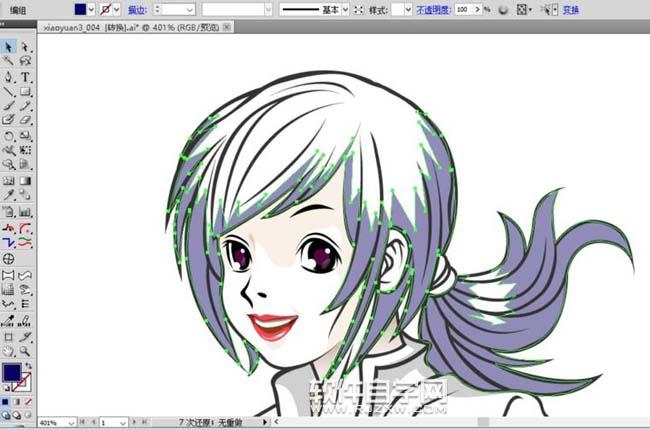Viewport: 650px width, 430px height.
Task: Set paint mode to Gradient
Action: point(17,402)
